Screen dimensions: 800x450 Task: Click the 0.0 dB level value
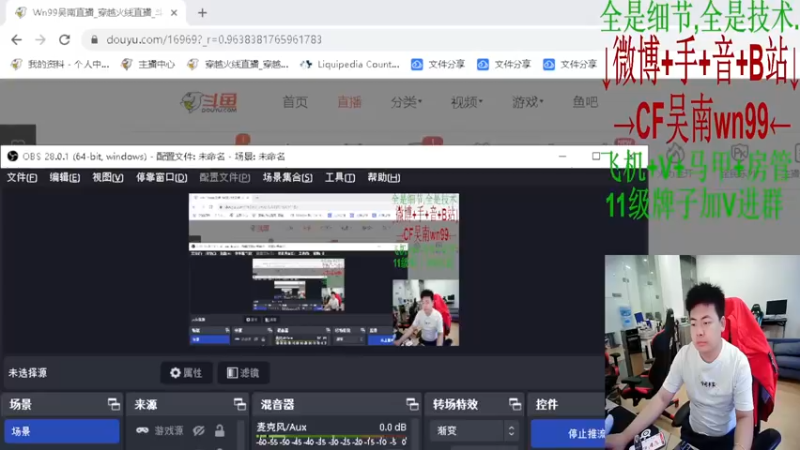point(392,427)
